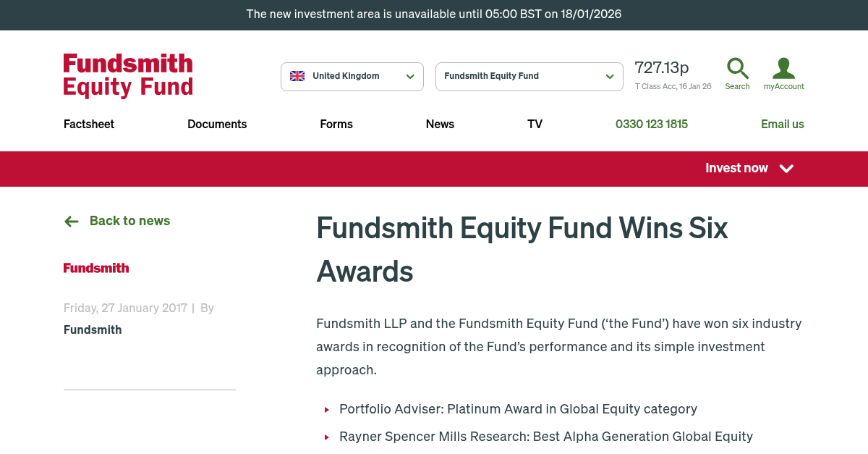Click the myAccount person icon
This screenshot has width=868, height=454.
(783, 67)
